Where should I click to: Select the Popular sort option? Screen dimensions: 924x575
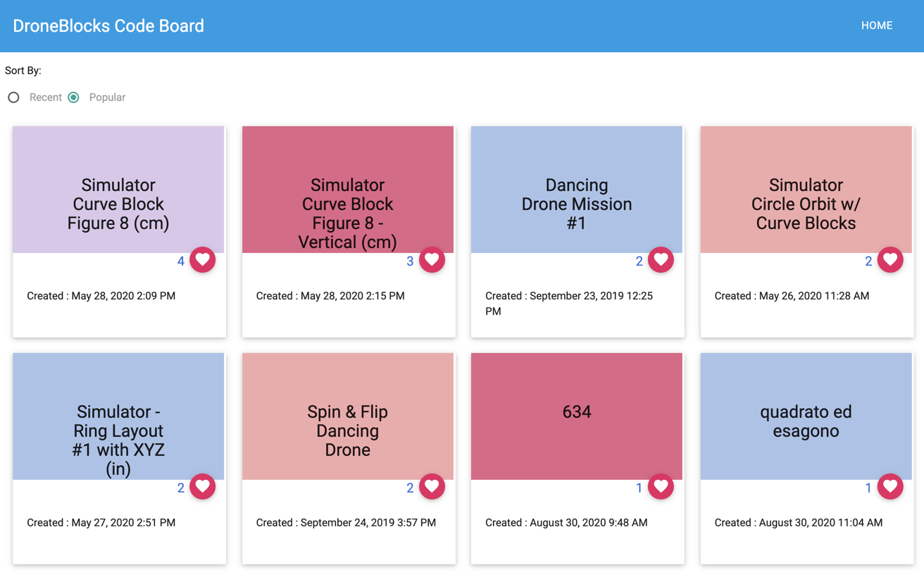[73, 97]
